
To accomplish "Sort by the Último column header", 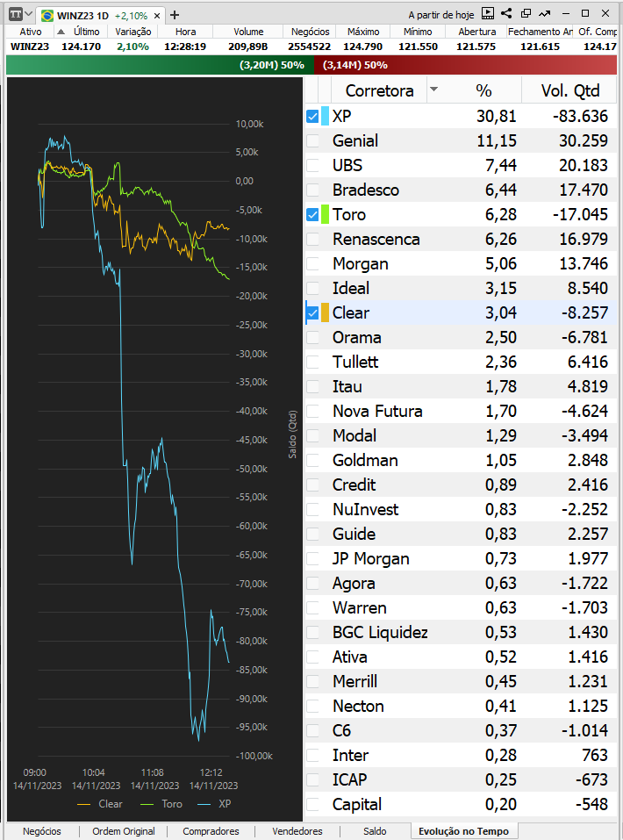I will tap(86, 32).
